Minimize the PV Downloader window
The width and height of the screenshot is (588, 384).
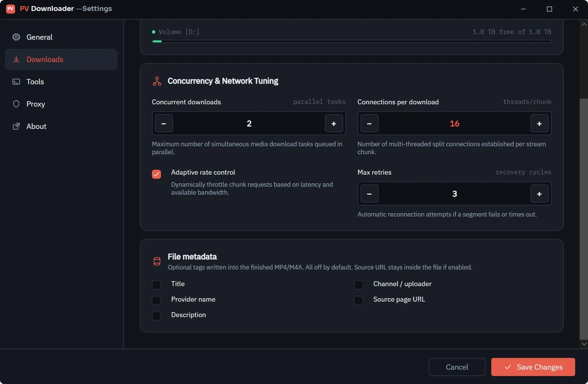pos(523,9)
